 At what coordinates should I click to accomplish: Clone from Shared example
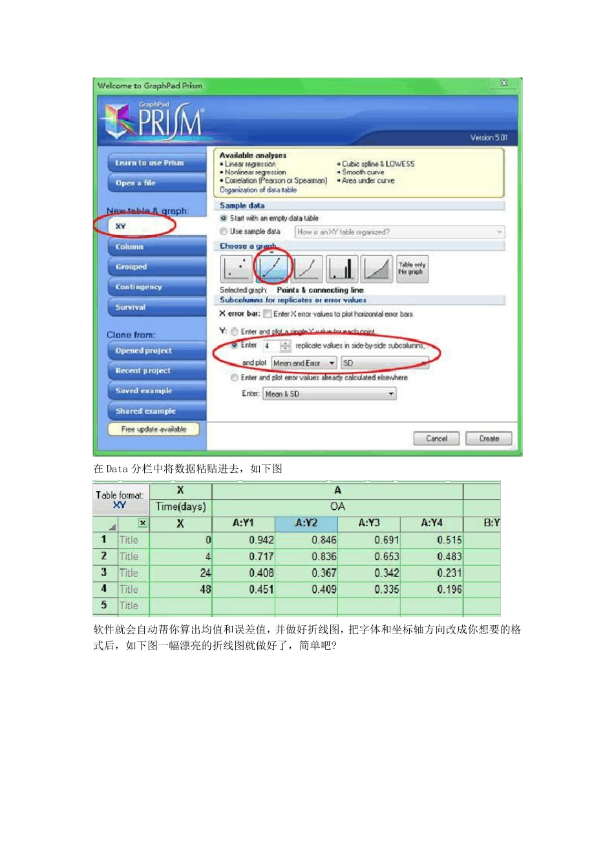pos(157,411)
